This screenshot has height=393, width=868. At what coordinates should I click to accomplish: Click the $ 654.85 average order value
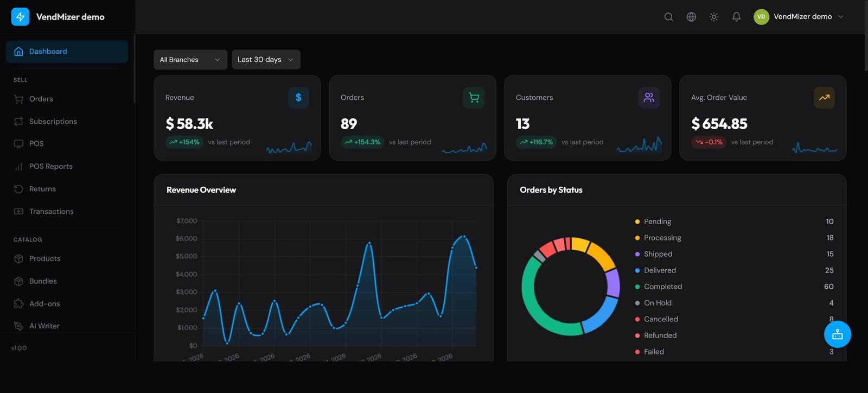719,124
